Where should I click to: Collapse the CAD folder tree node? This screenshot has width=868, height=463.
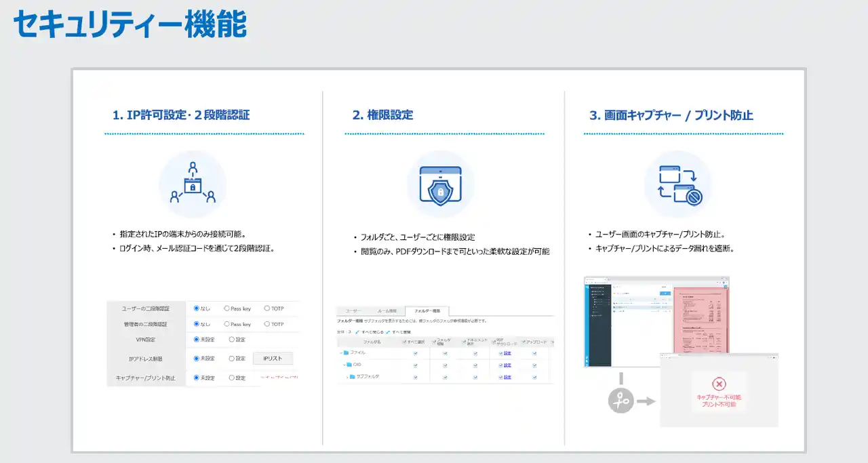[x=344, y=365]
